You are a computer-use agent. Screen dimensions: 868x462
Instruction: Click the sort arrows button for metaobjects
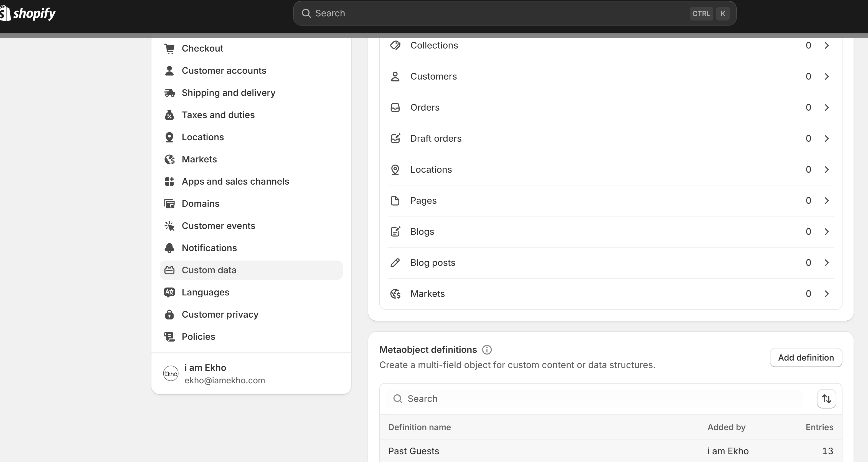826,399
